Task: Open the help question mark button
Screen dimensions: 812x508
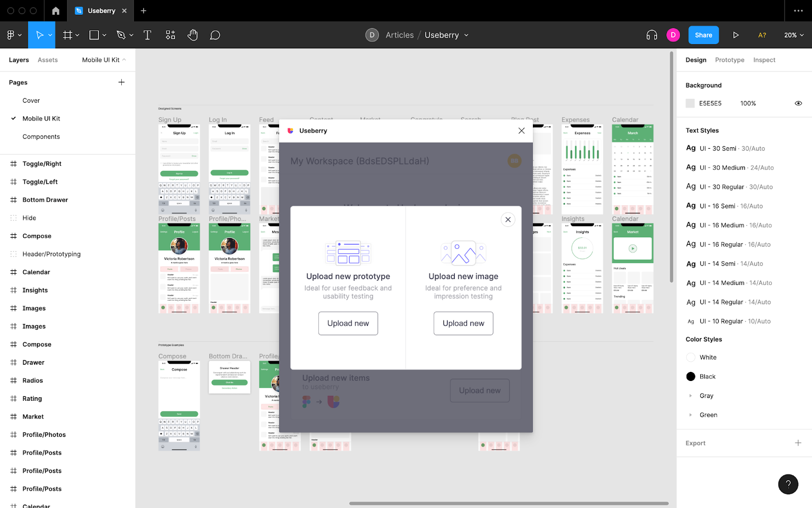Action: point(788,484)
